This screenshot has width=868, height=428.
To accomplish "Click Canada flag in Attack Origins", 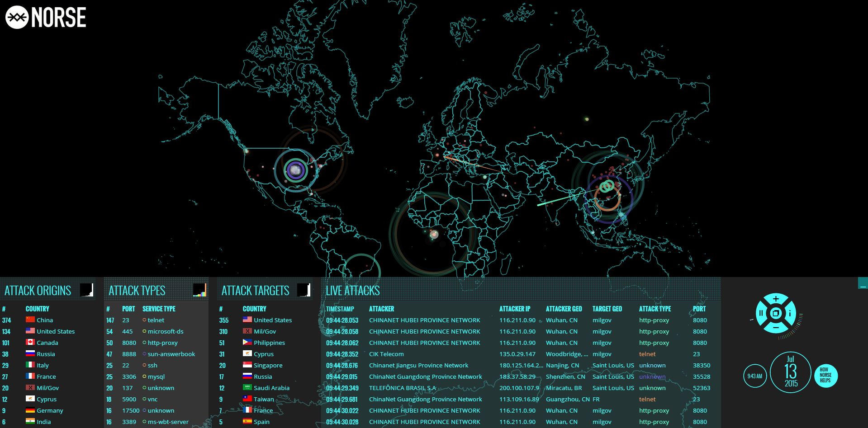I will [x=30, y=342].
